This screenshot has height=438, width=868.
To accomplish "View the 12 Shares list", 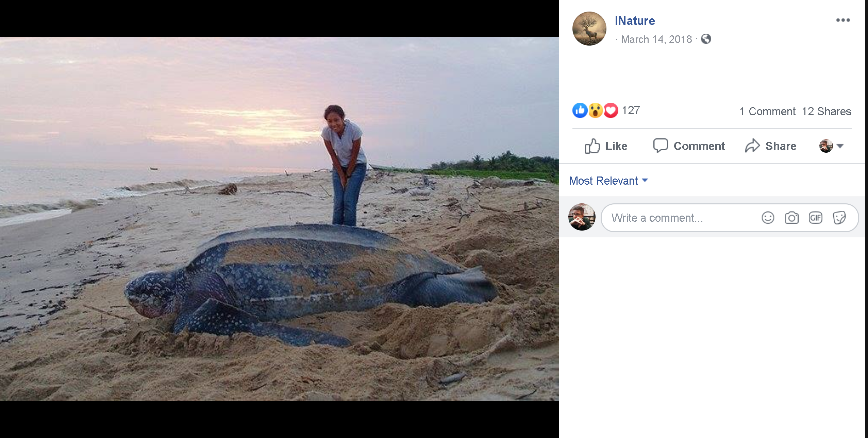I will pyautogui.click(x=827, y=112).
